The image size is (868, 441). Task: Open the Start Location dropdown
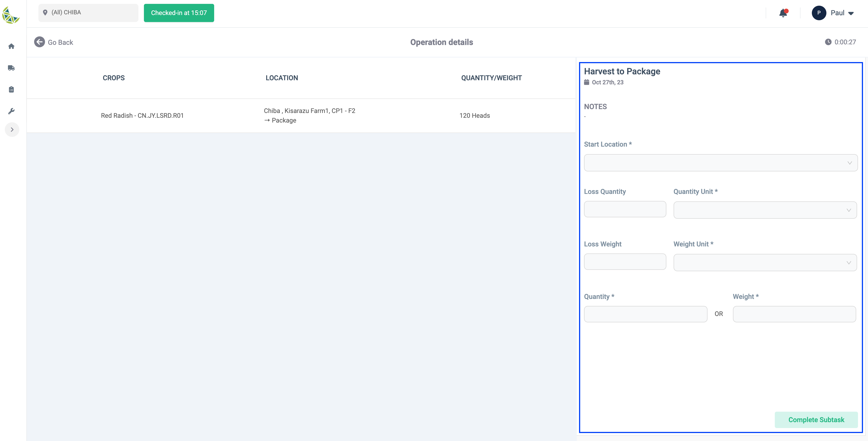(x=720, y=163)
